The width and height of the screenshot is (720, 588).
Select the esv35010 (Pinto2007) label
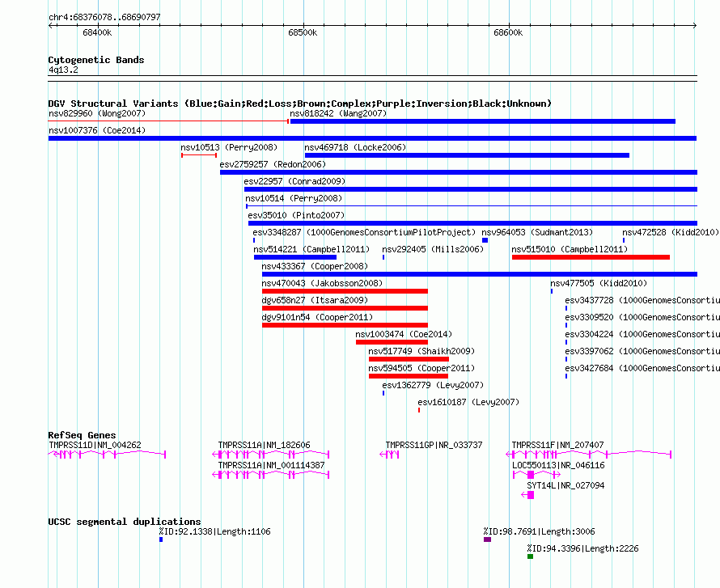[296, 215]
